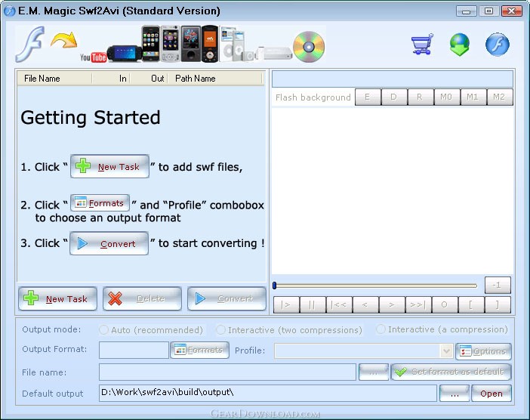The width and height of the screenshot is (530, 420).
Task: Click the O playback button
Action: coord(444,304)
